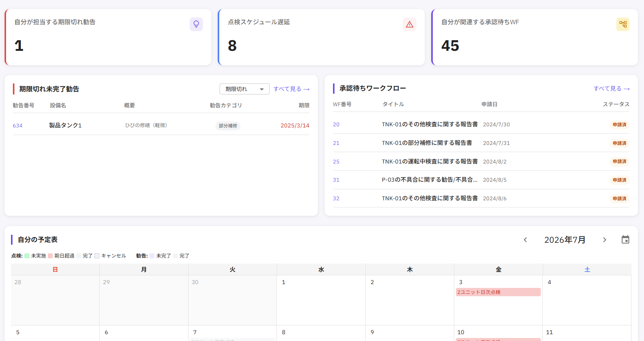Viewport: 644px width, 341px height.
Task: Open the calendar date picker icon
Action: click(x=625, y=240)
